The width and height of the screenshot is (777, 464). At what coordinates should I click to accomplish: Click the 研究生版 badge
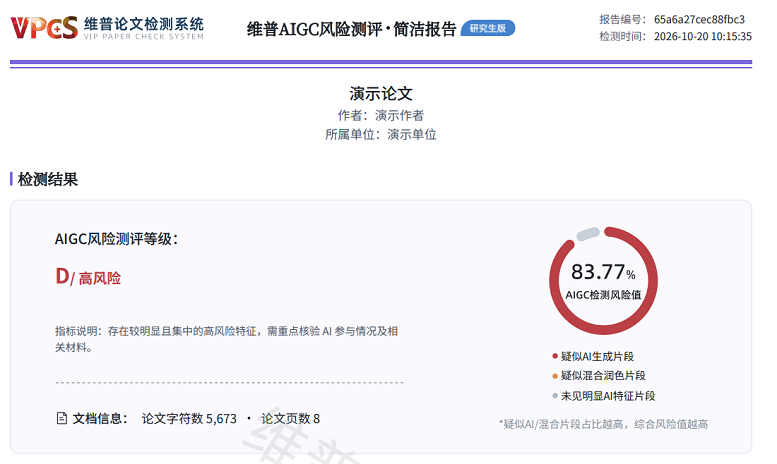click(x=488, y=28)
